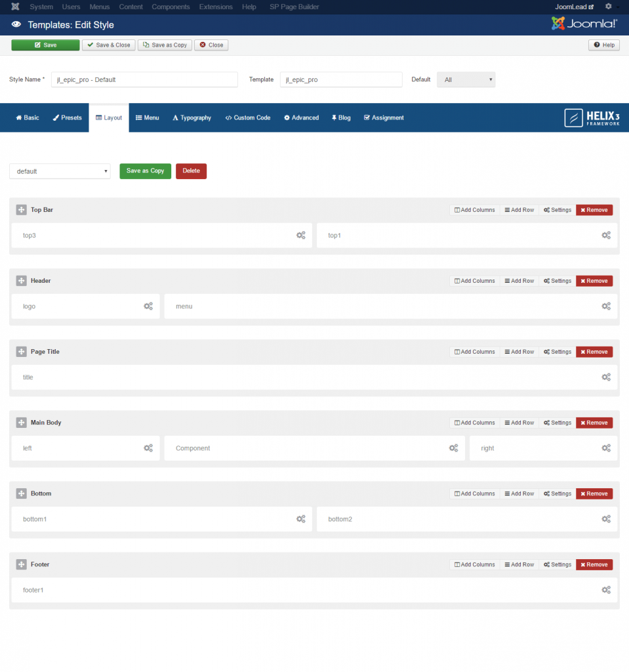Click the Helix3 Framework logo
629x672 pixels.
click(590, 118)
